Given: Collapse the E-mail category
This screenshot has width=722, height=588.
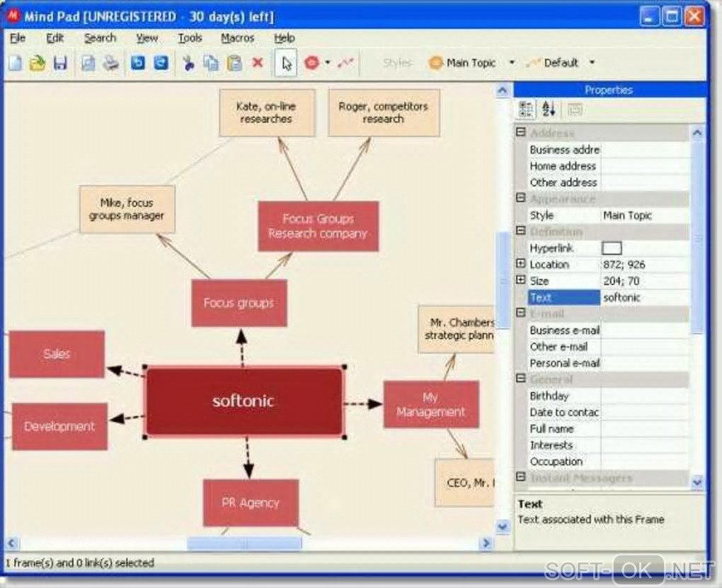Looking at the screenshot, I should tap(521, 313).
